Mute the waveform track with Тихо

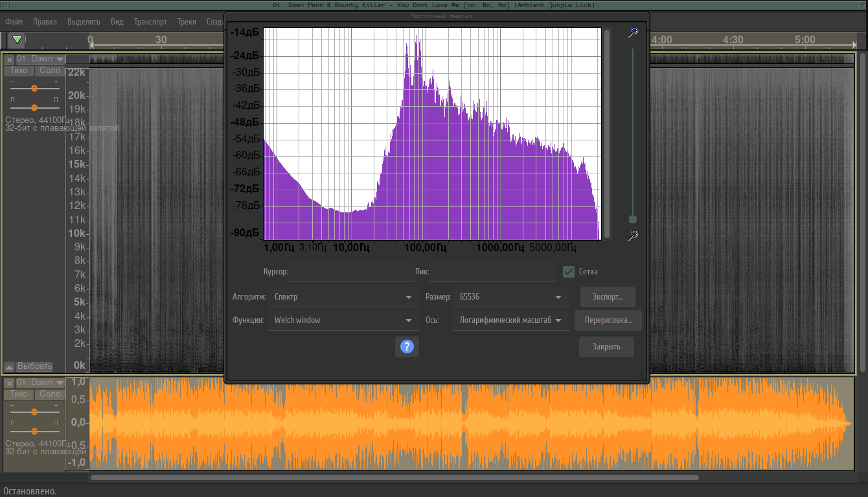tap(19, 394)
